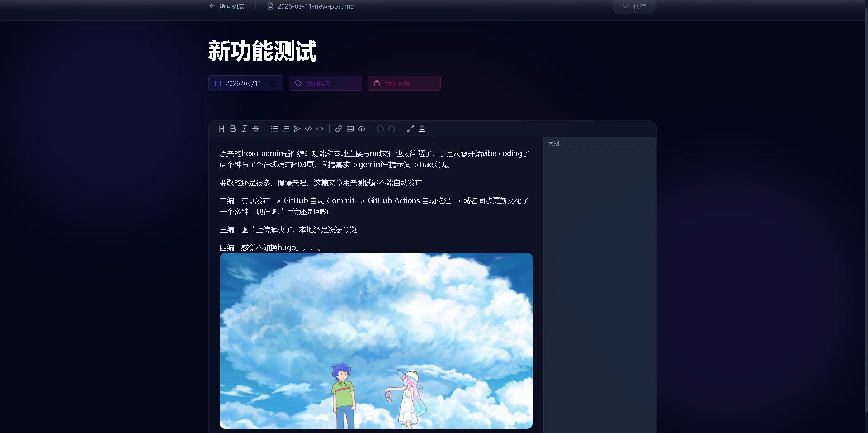Viewport: 868px width, 433px height.
Task: Insert a table
Action: pyautogui.click(x=350, y=129)
